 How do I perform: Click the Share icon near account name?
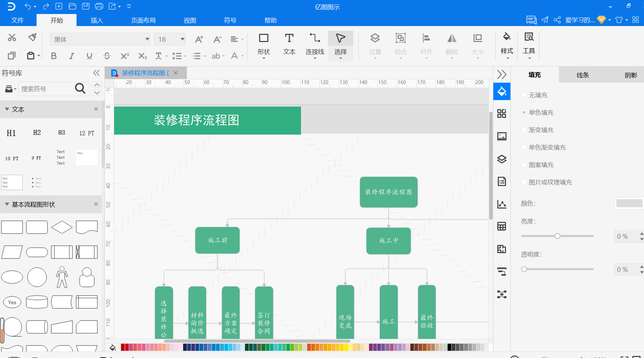[x=557, y=20]
